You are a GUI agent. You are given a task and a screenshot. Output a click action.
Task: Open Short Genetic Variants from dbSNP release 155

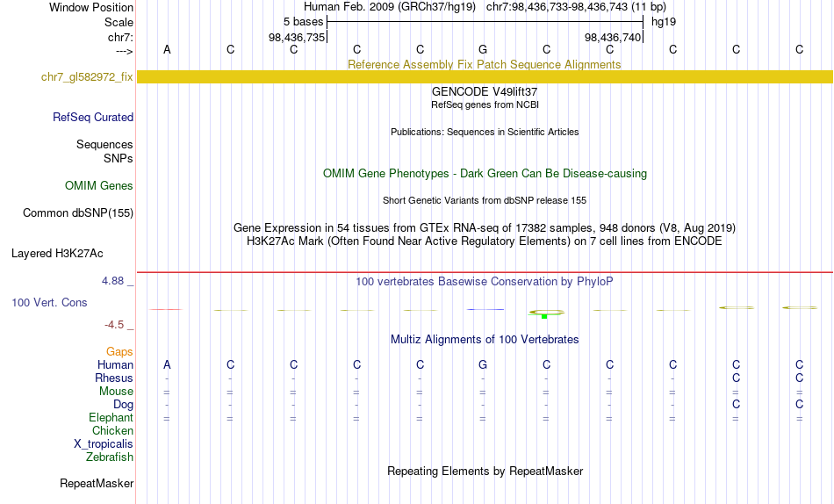[x=485, y=201]
